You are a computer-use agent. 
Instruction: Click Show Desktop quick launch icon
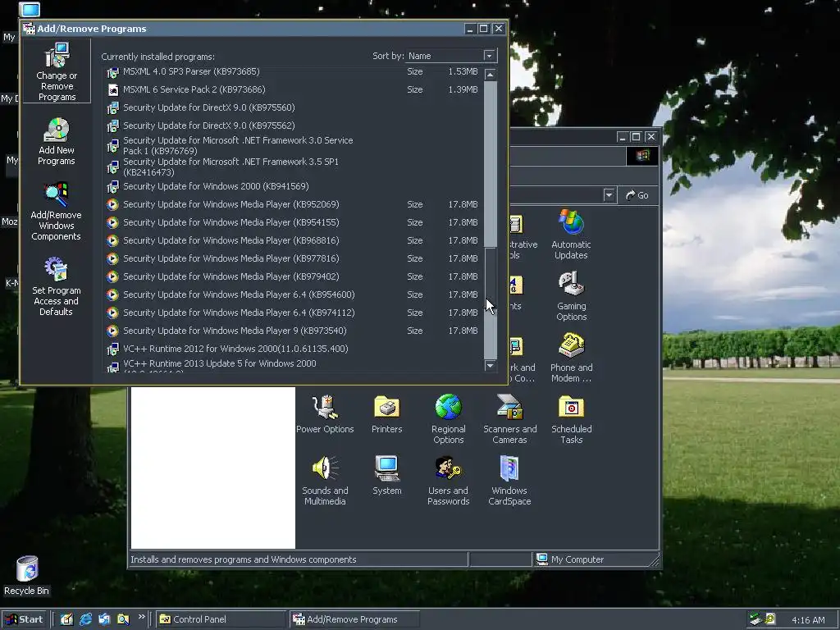(67, 619)
